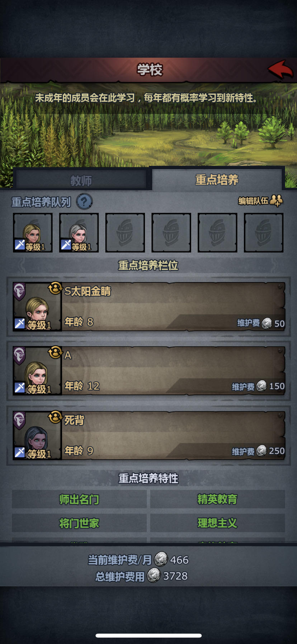Tap shield badge on S太阳金睛 portrait
The height and width of the screenshot is (644, 297).
coord(19,291)
